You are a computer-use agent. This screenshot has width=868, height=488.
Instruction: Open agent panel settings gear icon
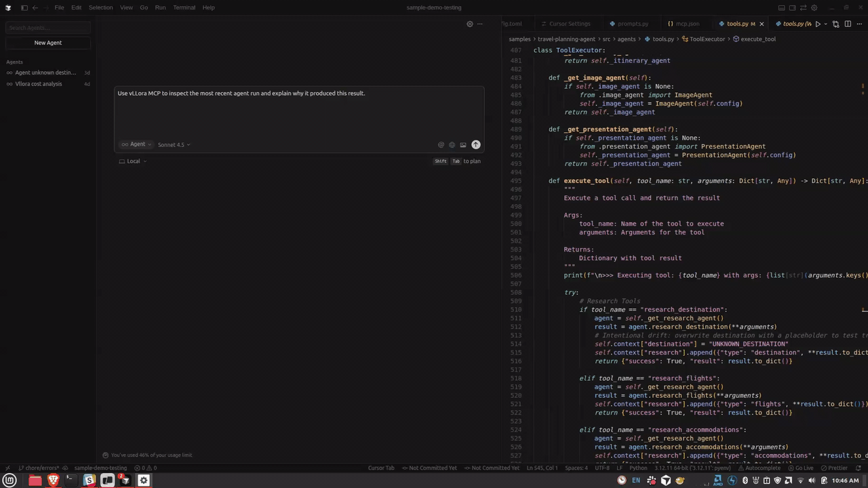(469, 24)
